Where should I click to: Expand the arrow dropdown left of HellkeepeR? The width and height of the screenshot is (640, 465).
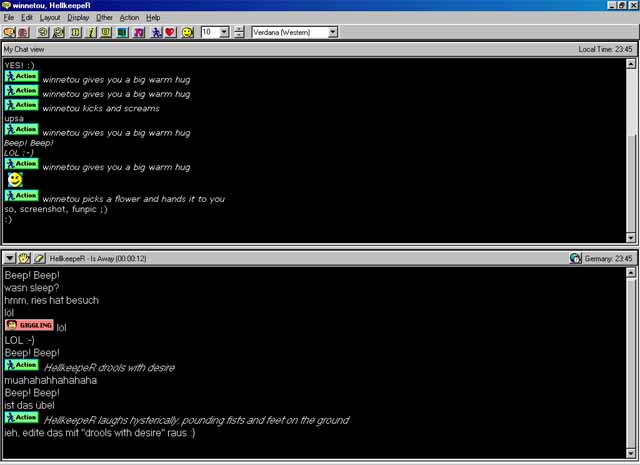coord(9,258)
